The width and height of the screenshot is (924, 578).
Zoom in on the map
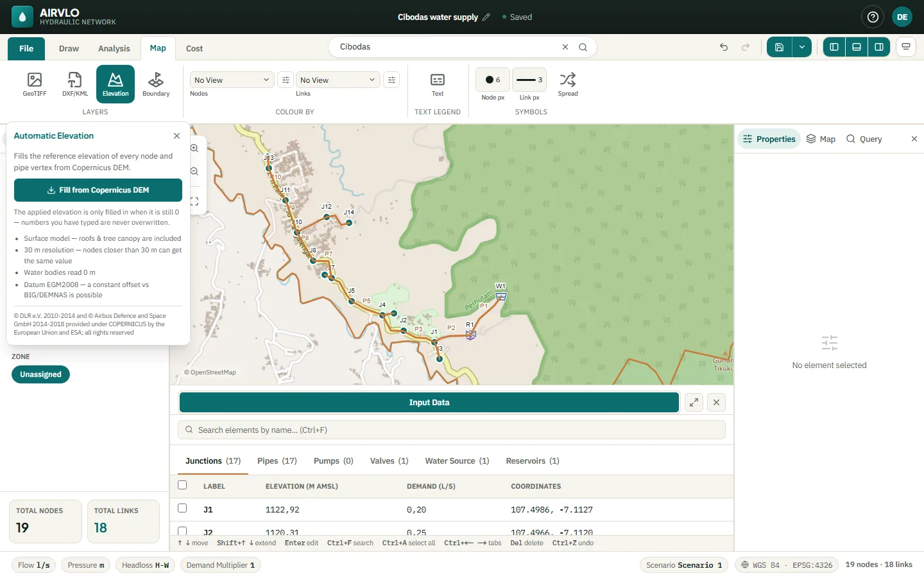[x=194, y=148]
